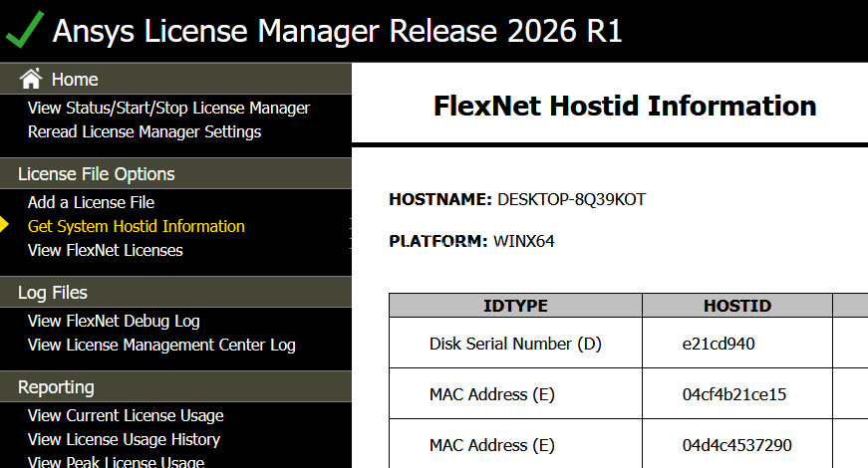868x468 pixels.
Task: Click the Home house icon
Action: pos(31,79)
